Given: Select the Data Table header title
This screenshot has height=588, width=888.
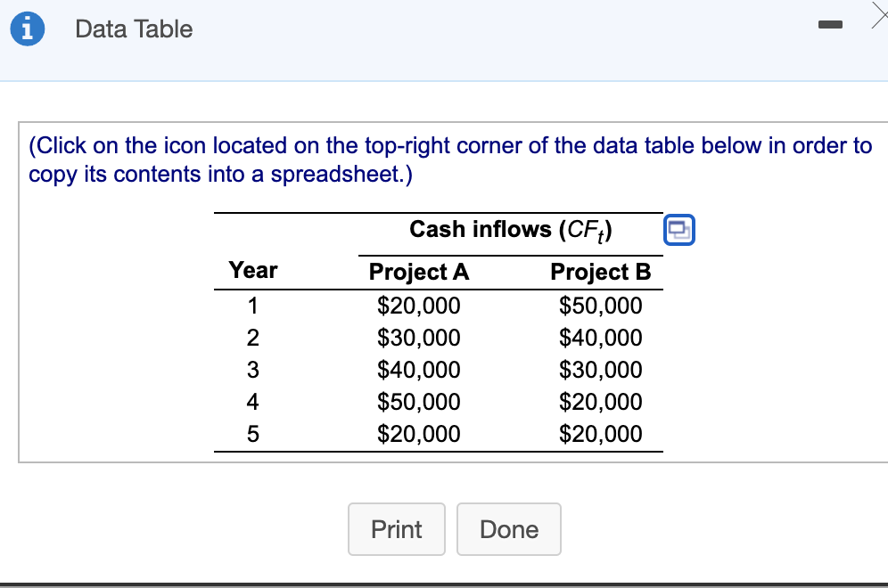Looking at the screenshot, I should 134,29.
